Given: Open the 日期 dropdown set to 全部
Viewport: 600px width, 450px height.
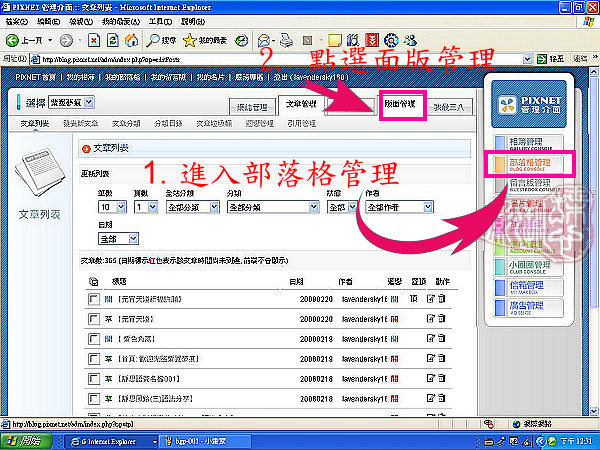Looking at the screenshot, I should pos(118,239).
